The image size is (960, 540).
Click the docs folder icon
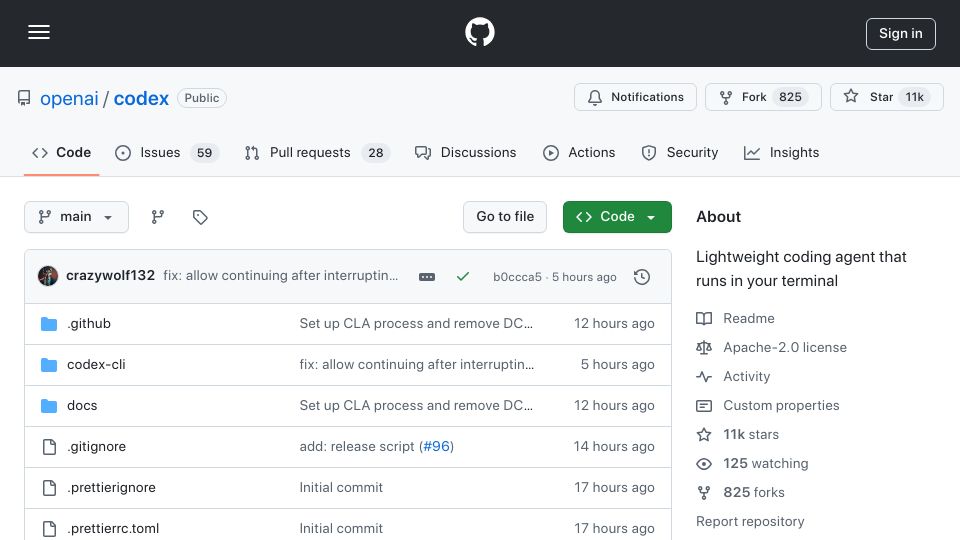pyautogui.click(x=49, y=406)
